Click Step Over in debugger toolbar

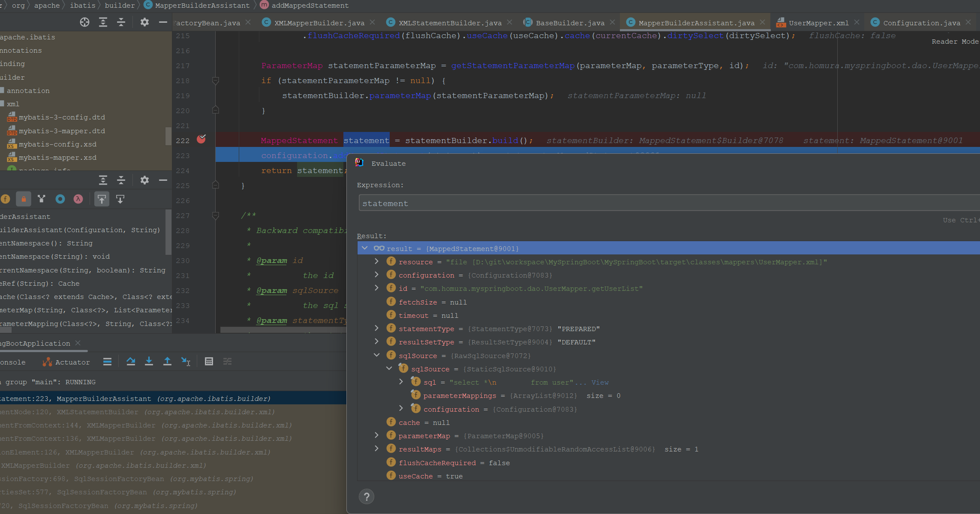131,362
